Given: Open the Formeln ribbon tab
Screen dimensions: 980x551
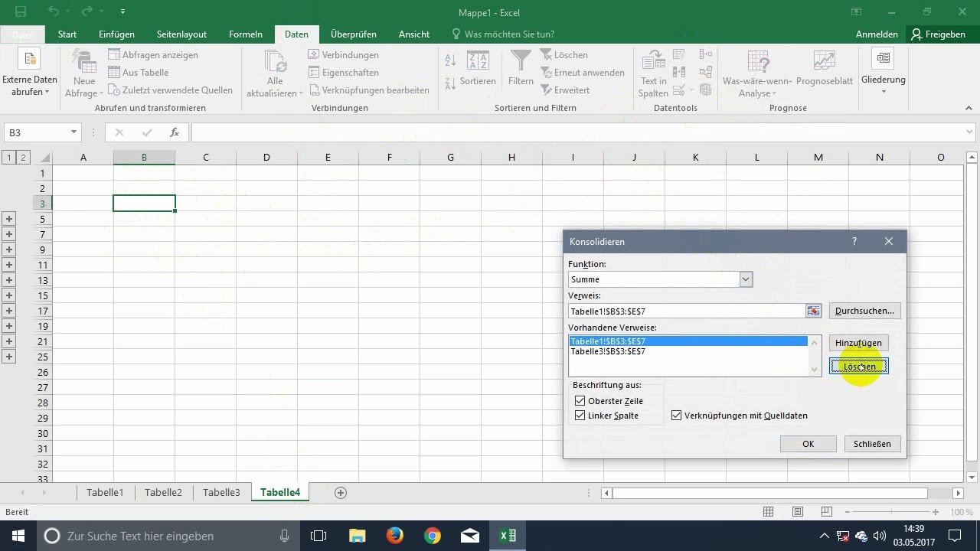Looking at the screenshot, I should (246, 34).
